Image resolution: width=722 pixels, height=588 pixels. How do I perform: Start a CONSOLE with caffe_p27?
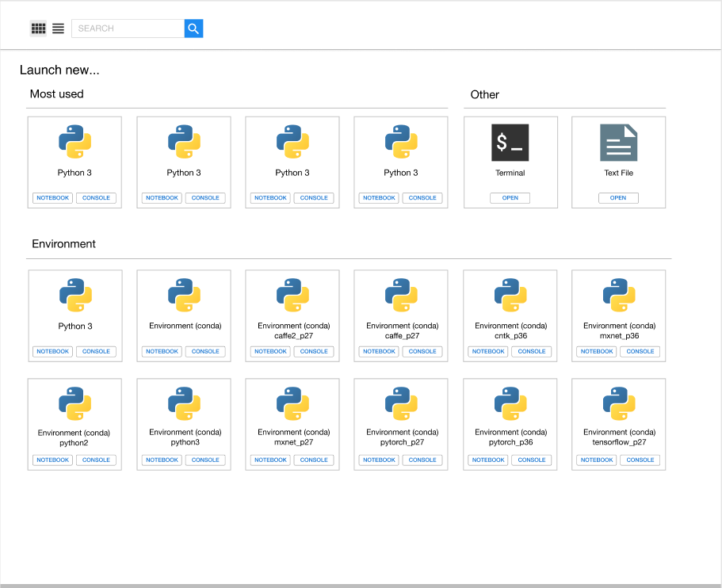422,351
